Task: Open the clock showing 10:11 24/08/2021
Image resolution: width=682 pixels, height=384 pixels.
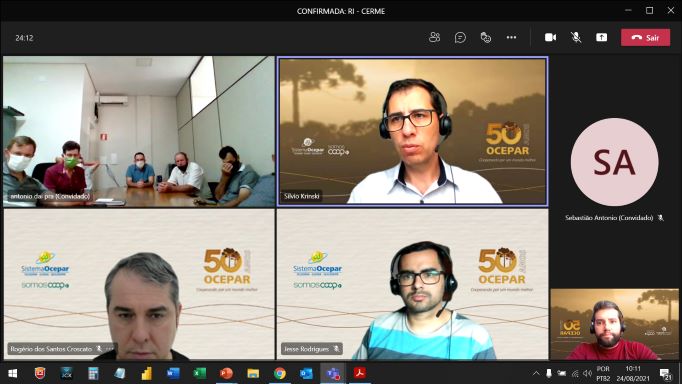Action: tap(633, 374)
